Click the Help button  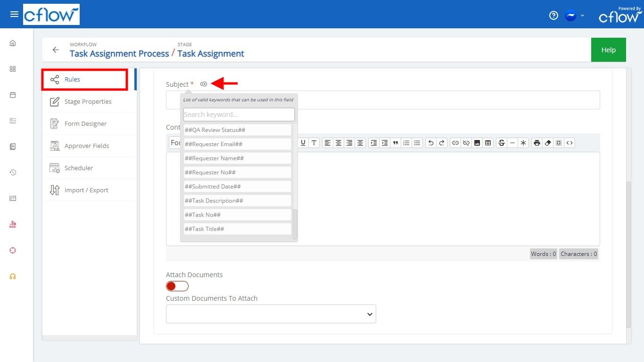[x=608, y=49]
